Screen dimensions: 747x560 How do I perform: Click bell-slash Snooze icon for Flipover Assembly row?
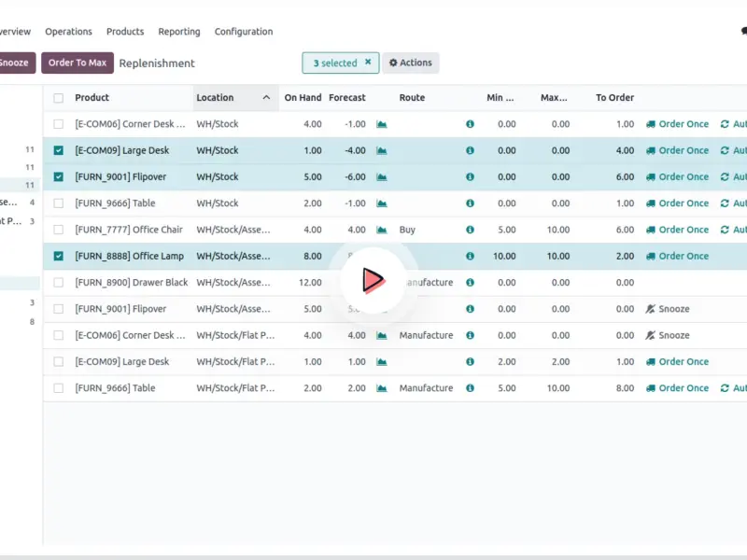click(651, 309)
